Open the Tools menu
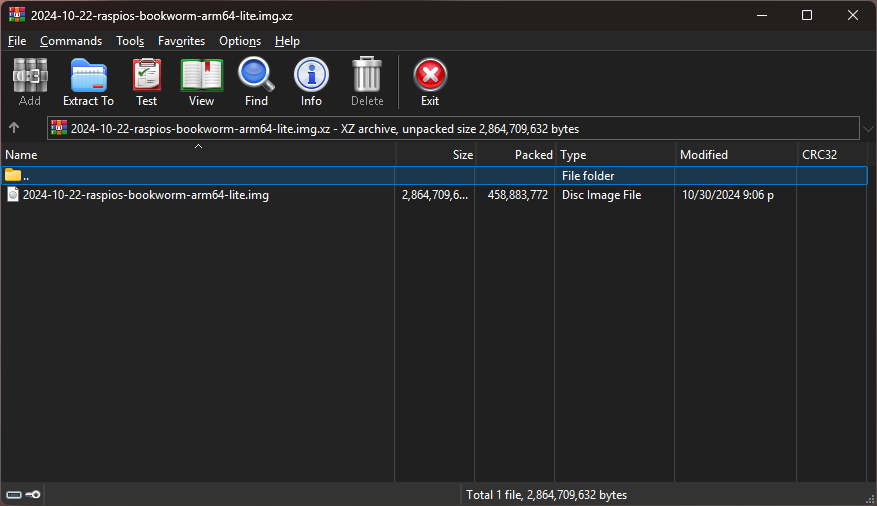The height and width of the screenshot is (506, 877). [130, 41]
